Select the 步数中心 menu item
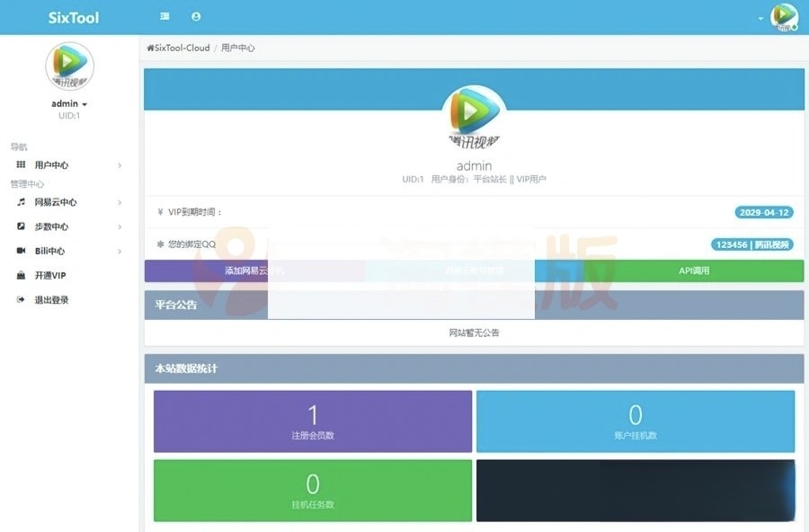The image size is (809, 532). (x=51, y=226)
